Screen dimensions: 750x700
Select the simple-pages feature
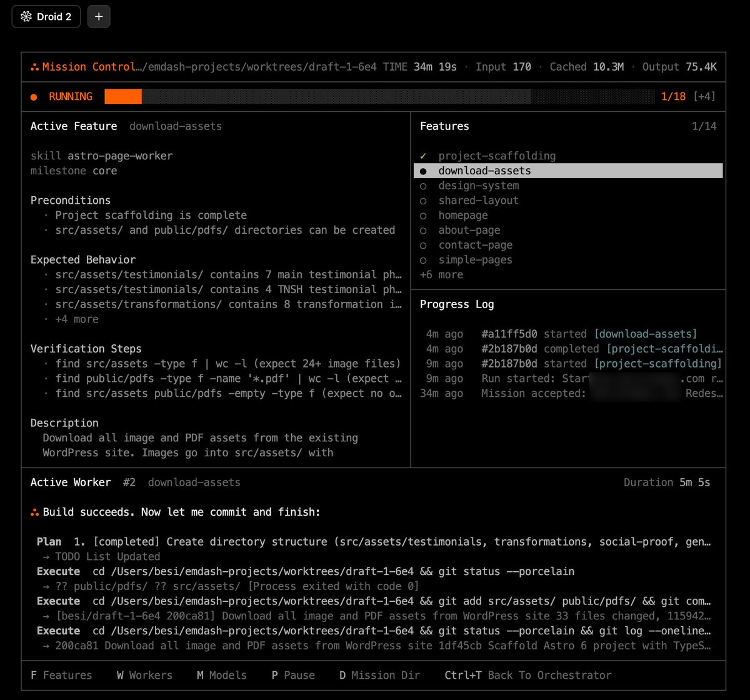tap(476, 260)
